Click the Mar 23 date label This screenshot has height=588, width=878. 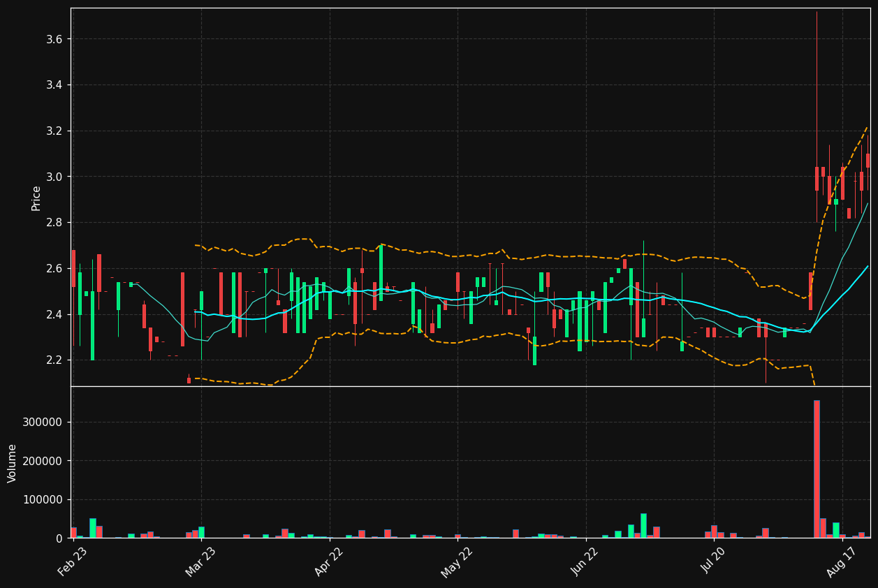pyautogui.click(x=201, y=561)
